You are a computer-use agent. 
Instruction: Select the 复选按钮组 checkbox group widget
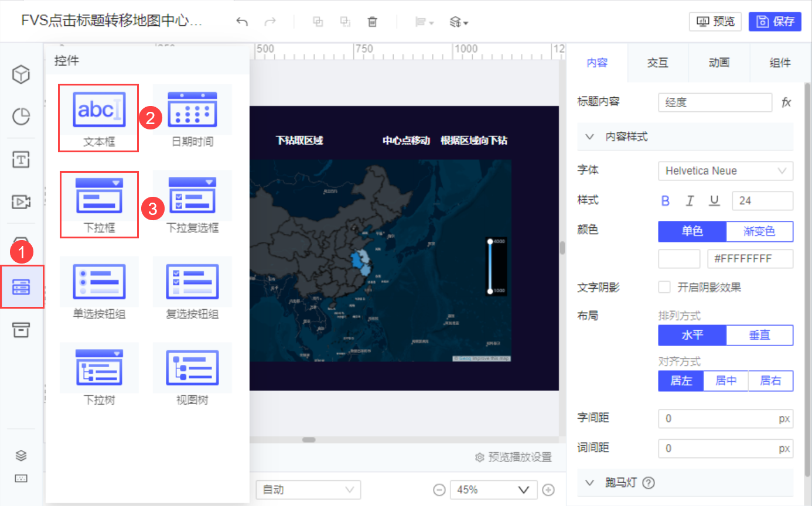193,290
